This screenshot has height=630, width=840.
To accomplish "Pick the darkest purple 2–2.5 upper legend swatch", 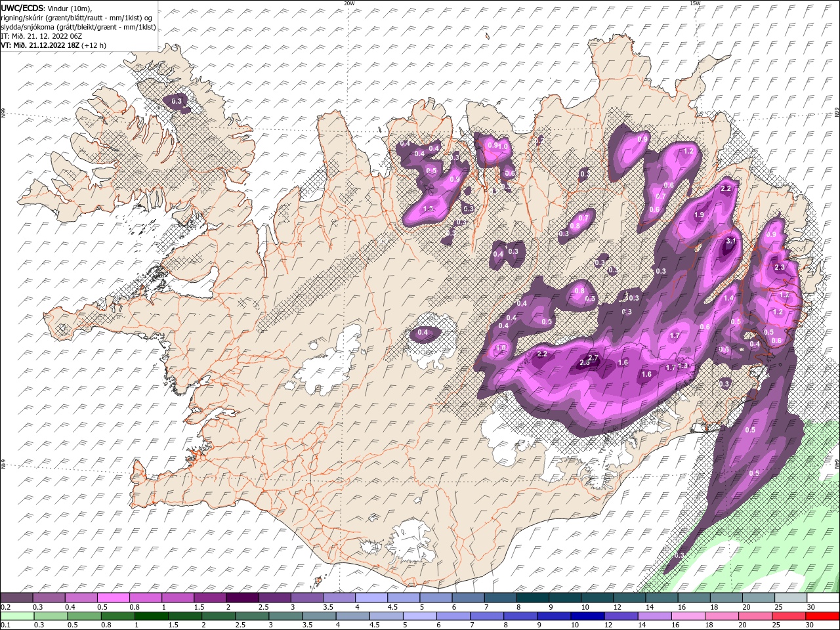I will (x=241, y=597).
